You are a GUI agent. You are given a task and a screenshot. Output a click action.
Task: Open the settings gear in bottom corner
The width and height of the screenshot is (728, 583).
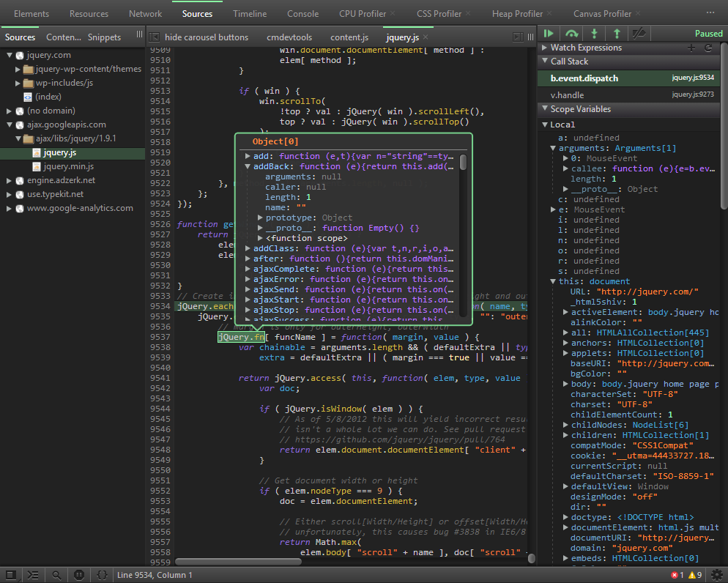(716, 575)
